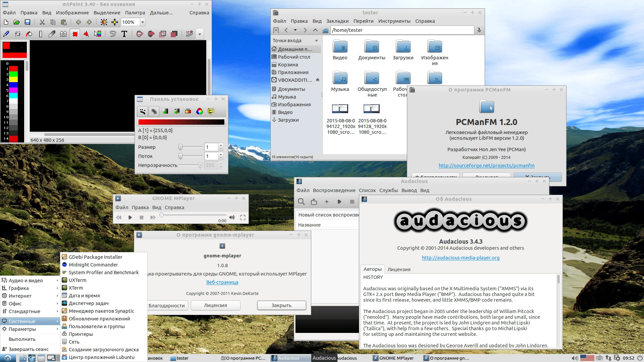Open the PCManFM back history dropdown arrow
The height and width of the screenshot is (362, 644).
[295, 30]
